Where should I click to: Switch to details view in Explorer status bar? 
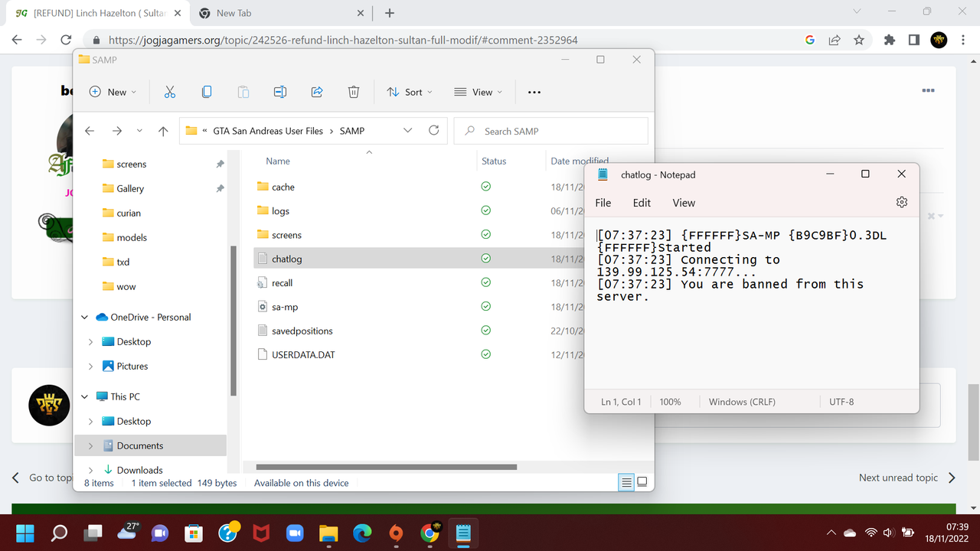[x=626, y=482]
